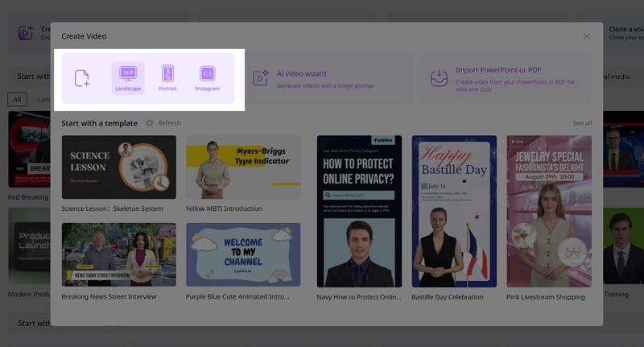Image resolution: width=644 pixels, height=347 pixels.
Task: Open Breaking News Street Interview template
Action: coord(118,255)
